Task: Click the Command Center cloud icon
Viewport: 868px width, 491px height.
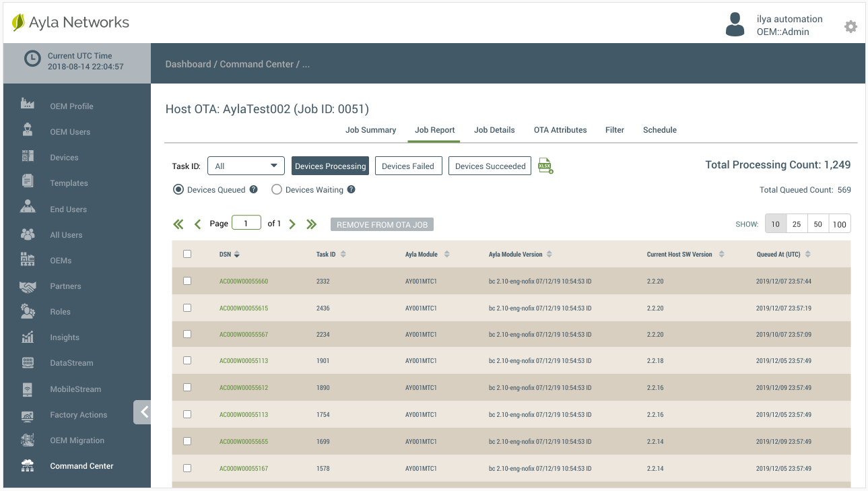Action: 28,465
